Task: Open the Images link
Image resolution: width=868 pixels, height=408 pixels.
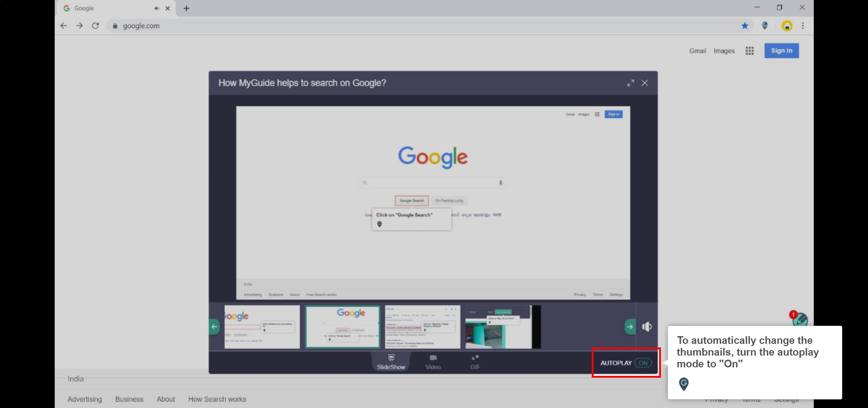Action: pyautogui.click(x=724, y=51)
